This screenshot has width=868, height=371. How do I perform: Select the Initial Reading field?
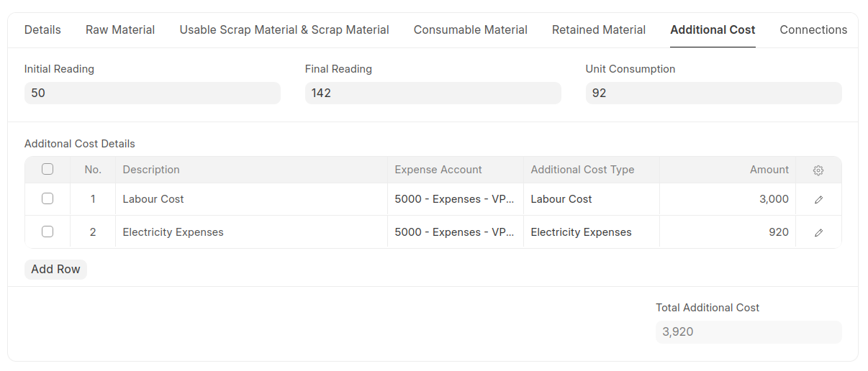pos(153,93)
